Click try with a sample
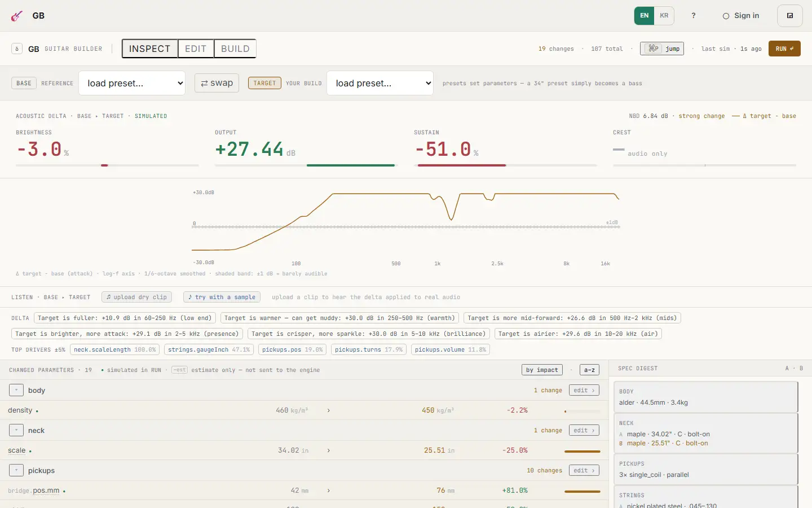 point(222,297)
